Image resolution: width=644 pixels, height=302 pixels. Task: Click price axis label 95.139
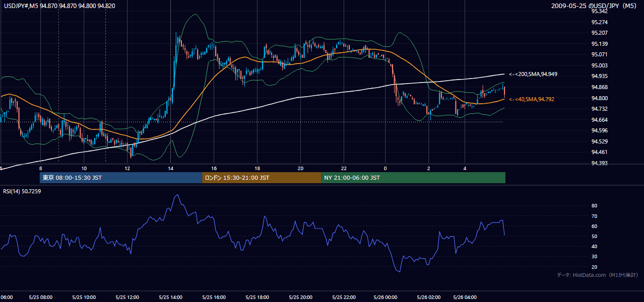[599, 44]
